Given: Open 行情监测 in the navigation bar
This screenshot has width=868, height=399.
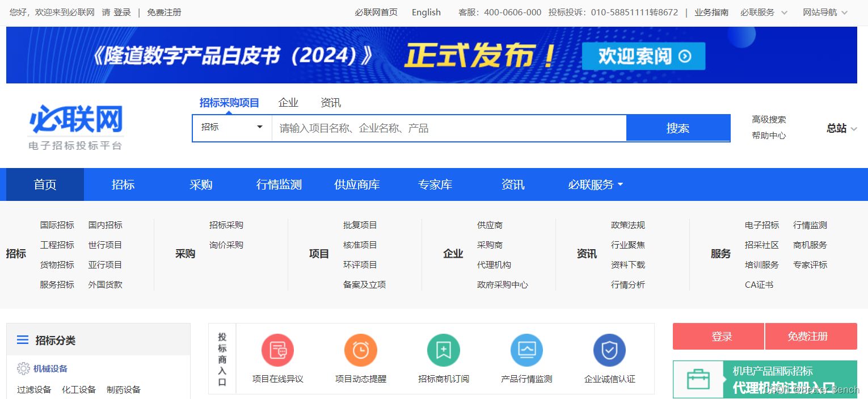Looking at the screenshot, I should point(279,184).
